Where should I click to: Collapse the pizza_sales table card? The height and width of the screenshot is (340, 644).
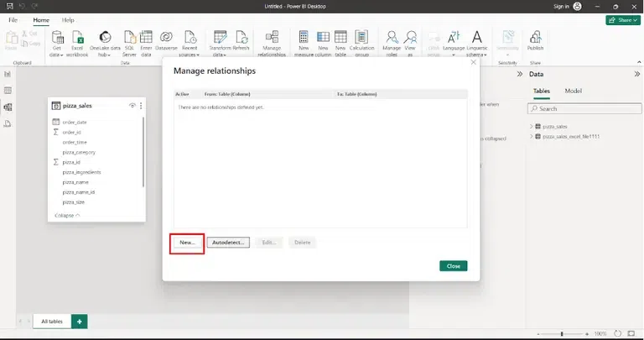(x=67, y=216)
